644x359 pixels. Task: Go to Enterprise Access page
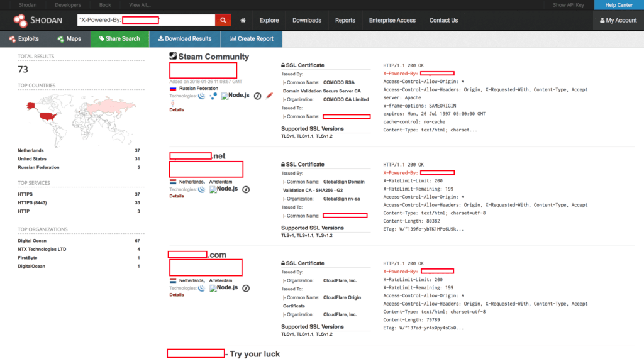tap(392, 20)
